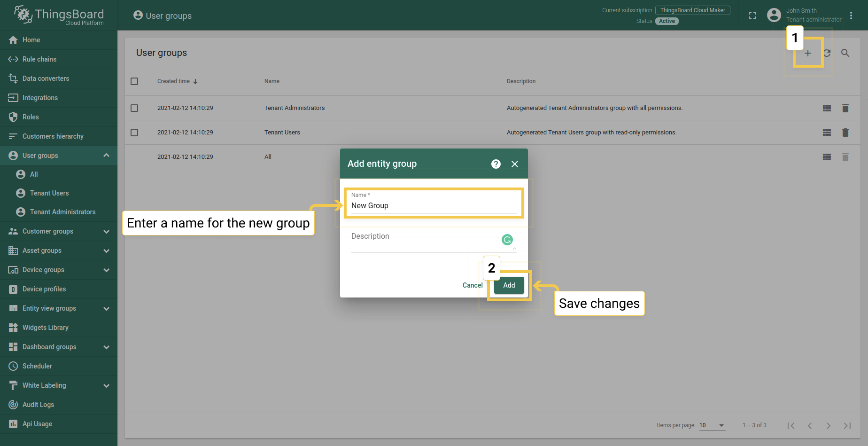The image size is (868, 446).
Task: Open Rule chains from the sidebar
Action: [x=39, y=59]
